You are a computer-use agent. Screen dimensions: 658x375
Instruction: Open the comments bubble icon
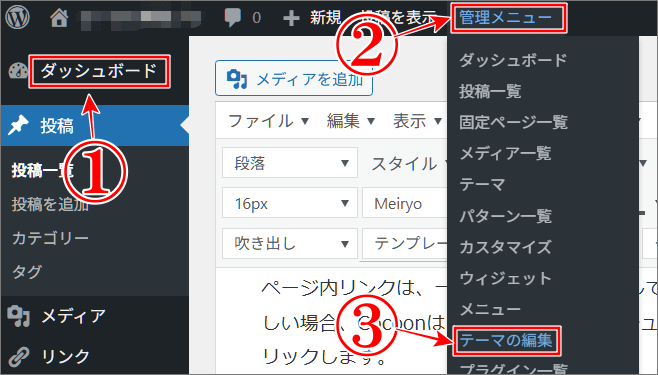click(232, 18)
